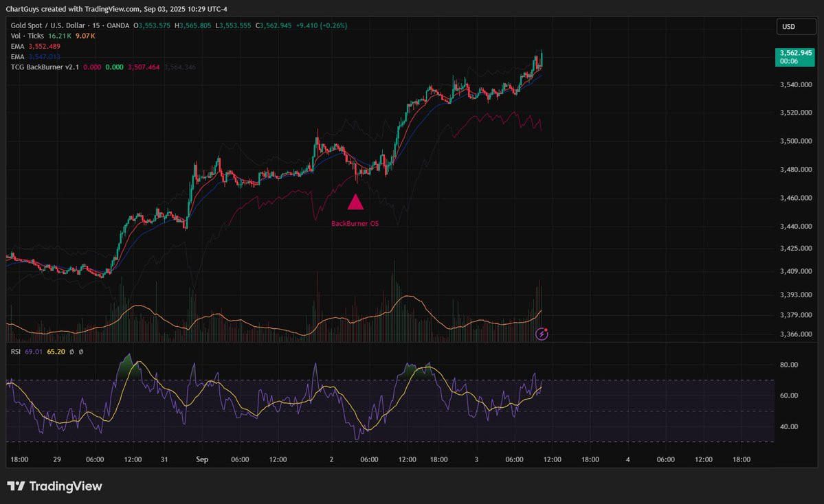
Task: Click the volume value 16.21K in legend
Action: (59, 36)
